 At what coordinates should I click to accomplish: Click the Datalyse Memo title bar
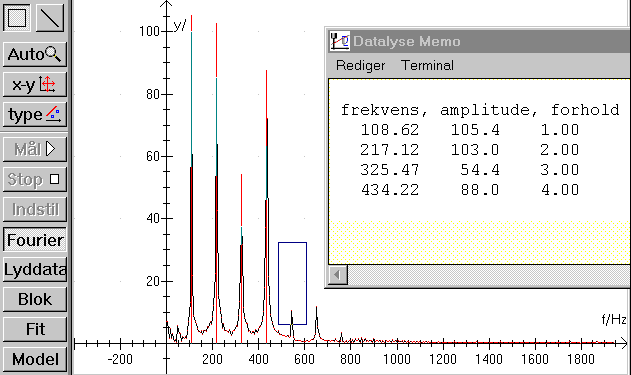479,41
